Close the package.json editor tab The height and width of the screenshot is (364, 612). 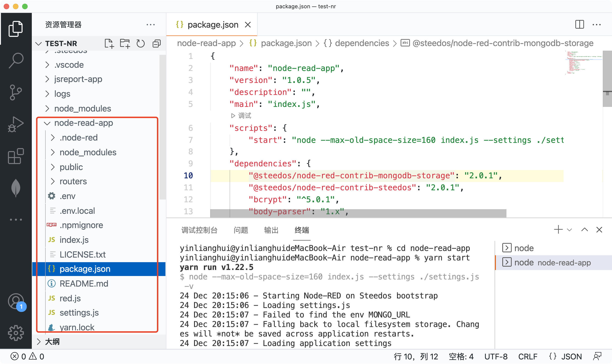tap(248, 25)
